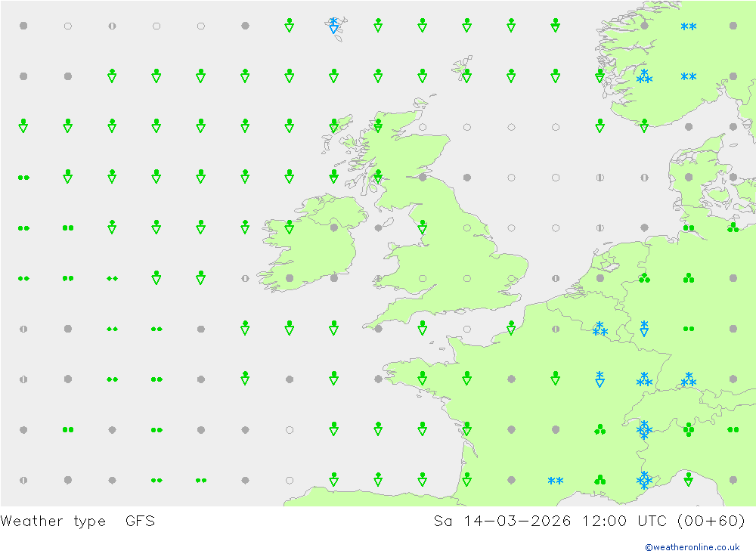Click the 'GFS' model label
This screenshot has height=554, width=756.
(141, 522)
